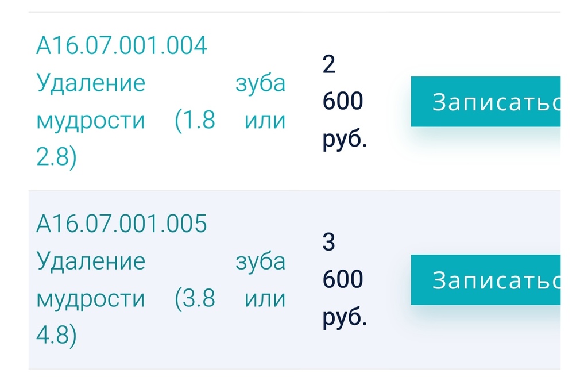588x377 pixels.
Task: Click "руб." under the 3 600 price
Action: pos(345,317)
